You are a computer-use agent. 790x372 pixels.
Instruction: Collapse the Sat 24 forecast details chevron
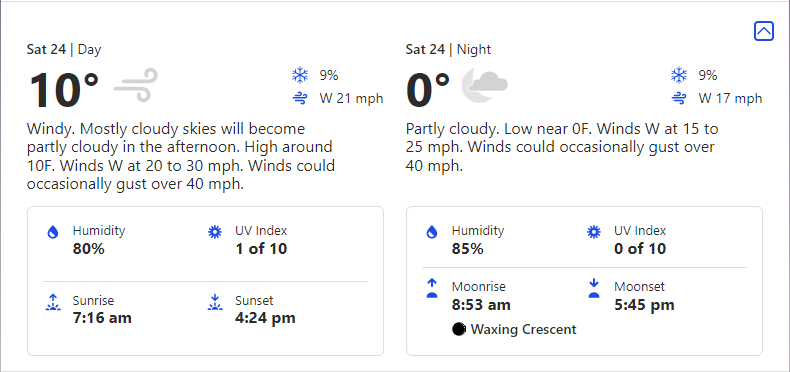[763, 31]
